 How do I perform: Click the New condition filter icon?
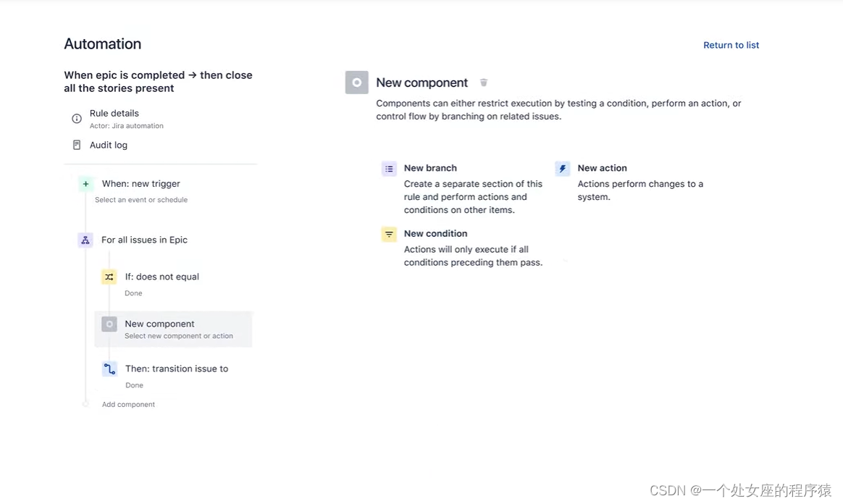(x=389, y=234)
